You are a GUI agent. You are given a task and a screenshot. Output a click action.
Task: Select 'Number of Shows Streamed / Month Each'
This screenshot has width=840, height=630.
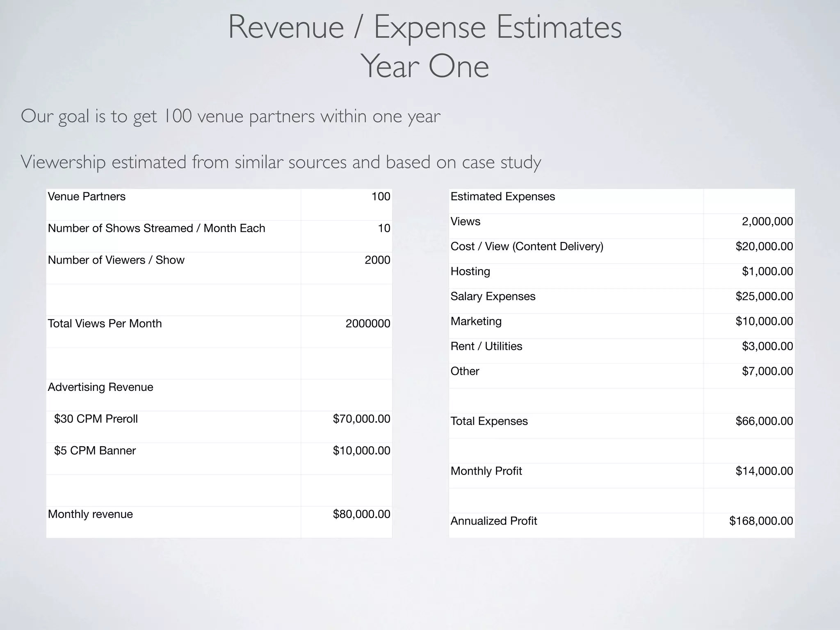coord(156,228)
